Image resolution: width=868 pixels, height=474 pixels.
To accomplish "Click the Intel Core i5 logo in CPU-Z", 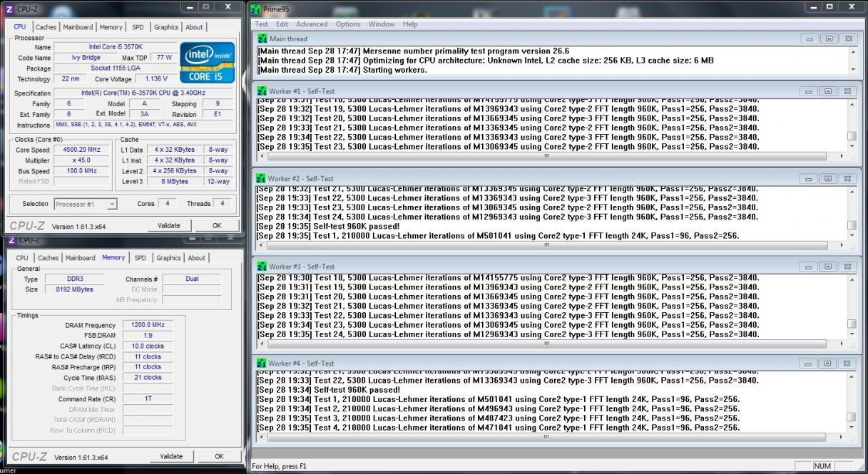I will point(208,63).
